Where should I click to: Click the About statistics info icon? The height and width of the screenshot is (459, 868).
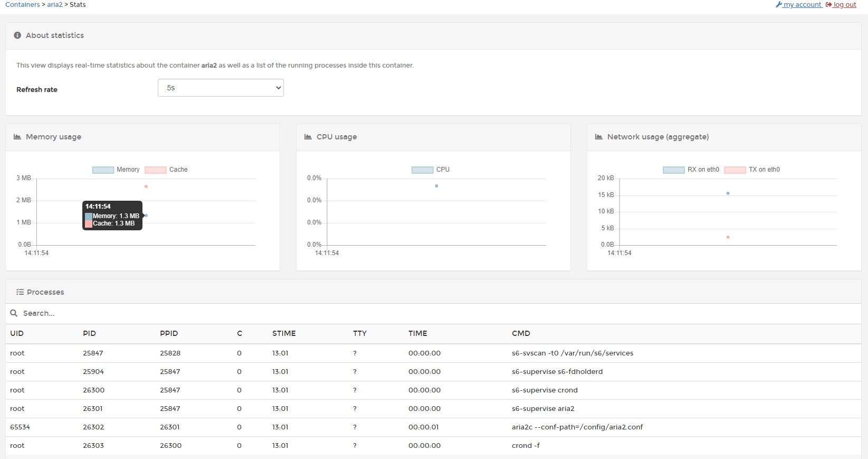[x=17, y=35]
